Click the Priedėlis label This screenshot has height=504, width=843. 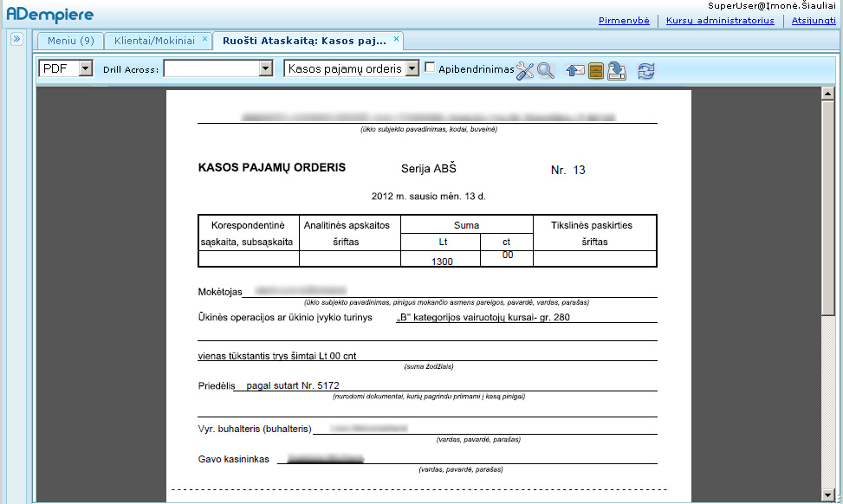coord(217,385)
